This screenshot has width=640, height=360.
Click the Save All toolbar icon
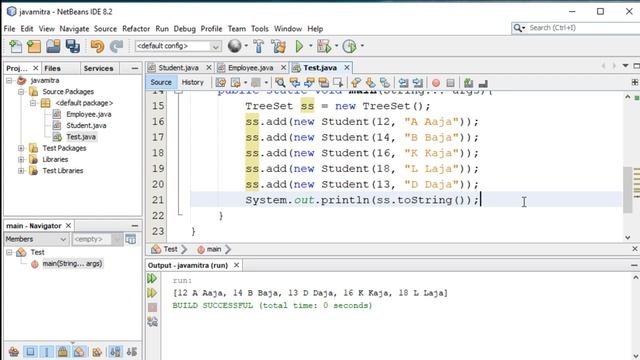(x=73, y=47)
